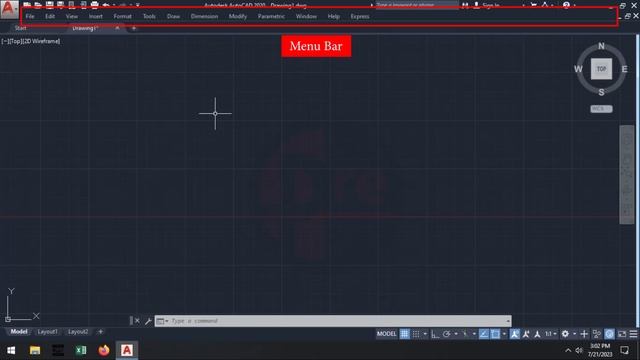
Task: Click the New drawing icon in quick access toolbar
Action: [27, 5]
